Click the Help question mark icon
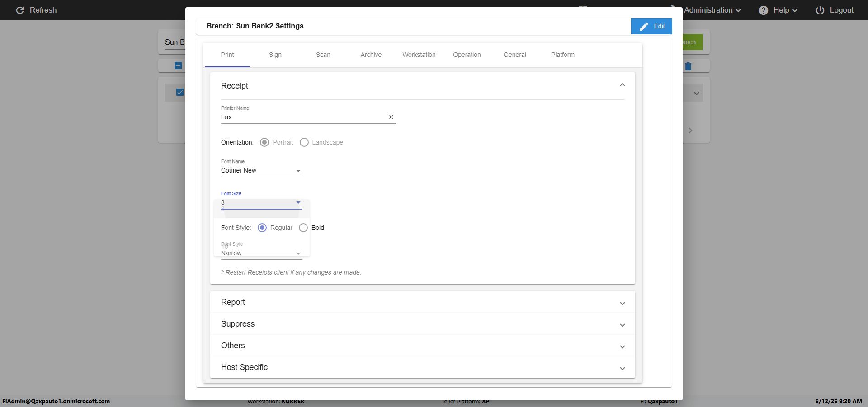This screenshot has width=868, height=407. pos(764,10)
